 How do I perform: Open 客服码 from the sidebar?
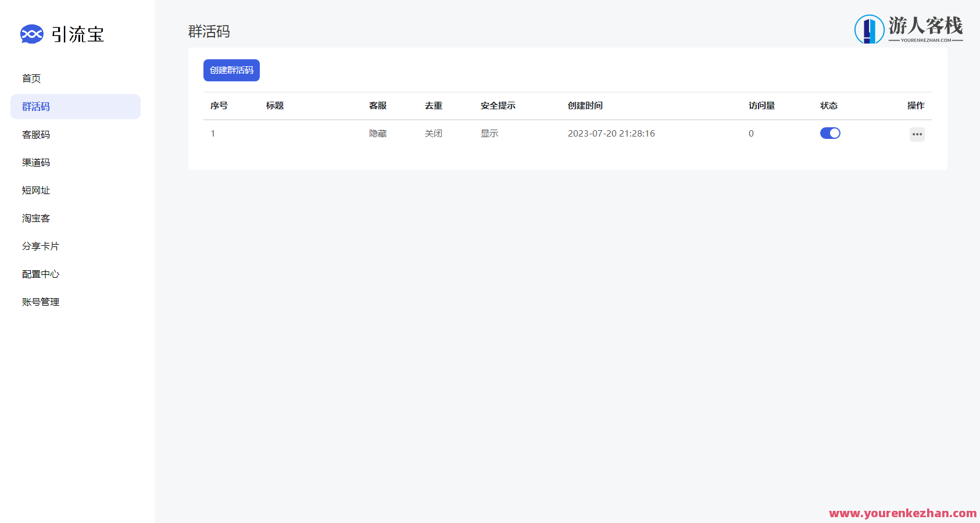[x=37, y=134]
